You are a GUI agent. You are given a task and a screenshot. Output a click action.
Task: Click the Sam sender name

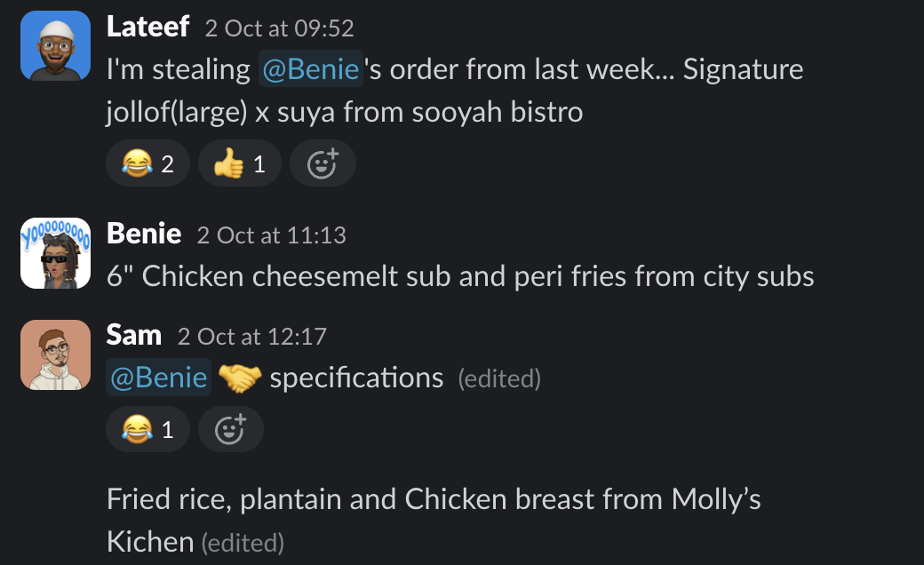133,335
